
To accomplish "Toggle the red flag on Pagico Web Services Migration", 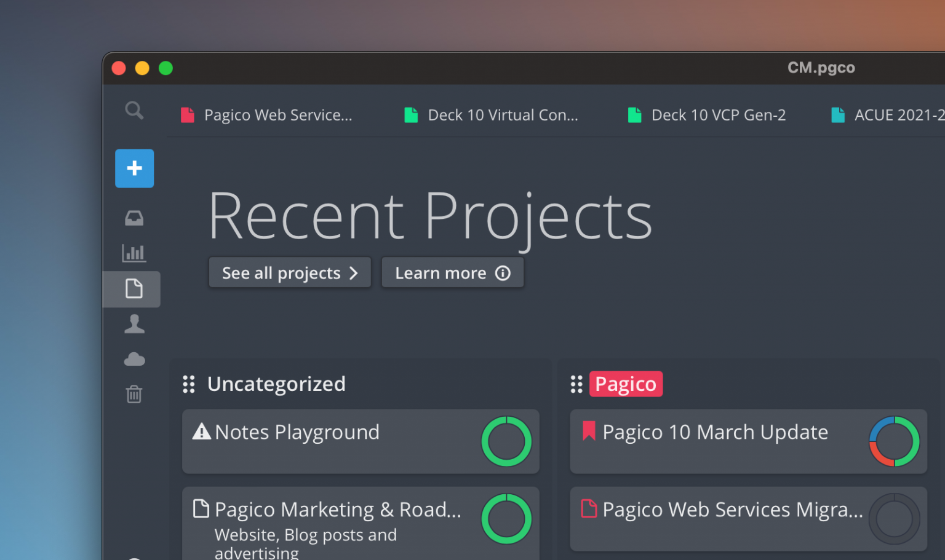I will 589,508.
